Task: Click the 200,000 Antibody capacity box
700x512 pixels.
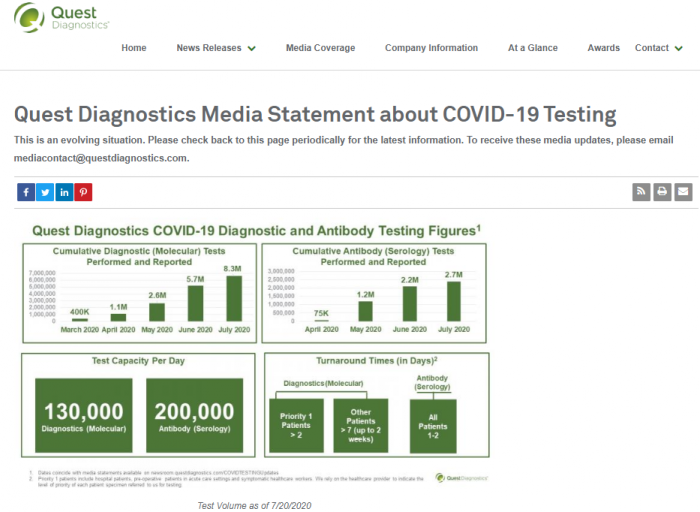Action: click(195, 416)
